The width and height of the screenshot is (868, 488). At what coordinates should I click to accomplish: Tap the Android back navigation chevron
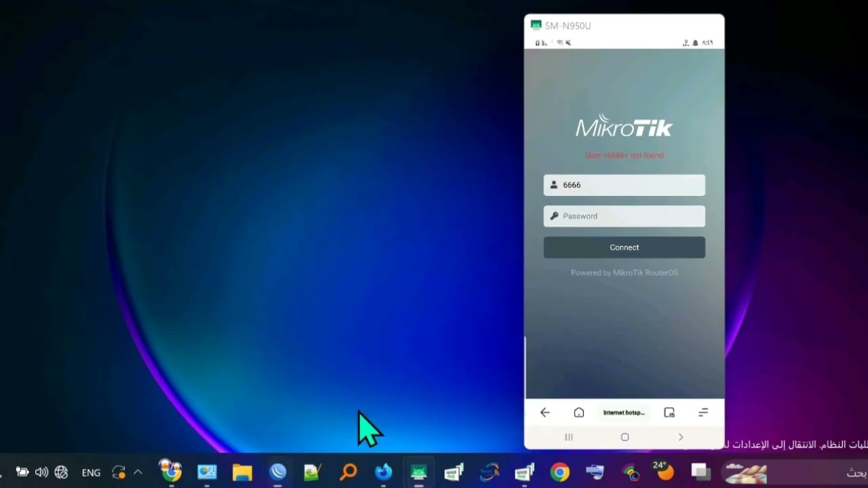point(681,437)
